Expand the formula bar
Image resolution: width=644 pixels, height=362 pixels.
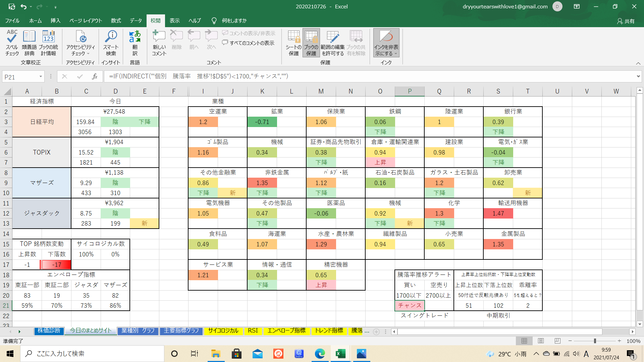click(x=638, y=76)
